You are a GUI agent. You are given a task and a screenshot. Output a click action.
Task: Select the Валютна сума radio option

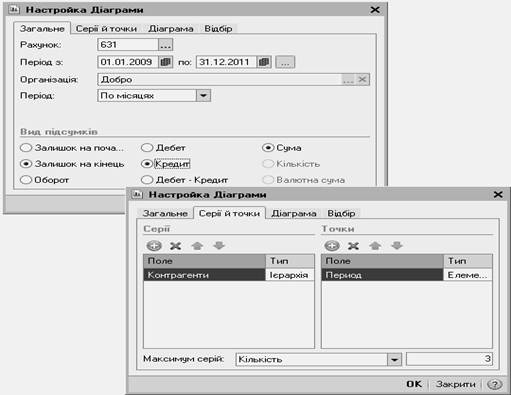(x=304, y=180)
